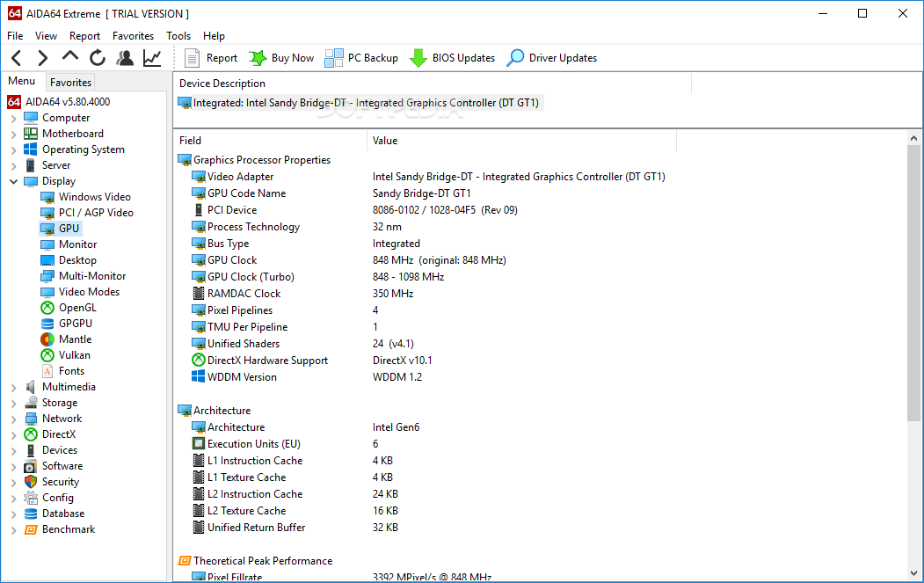Expand the Motherboard tree node
Viewport: 924px width, 583px height.
[13, 134]
